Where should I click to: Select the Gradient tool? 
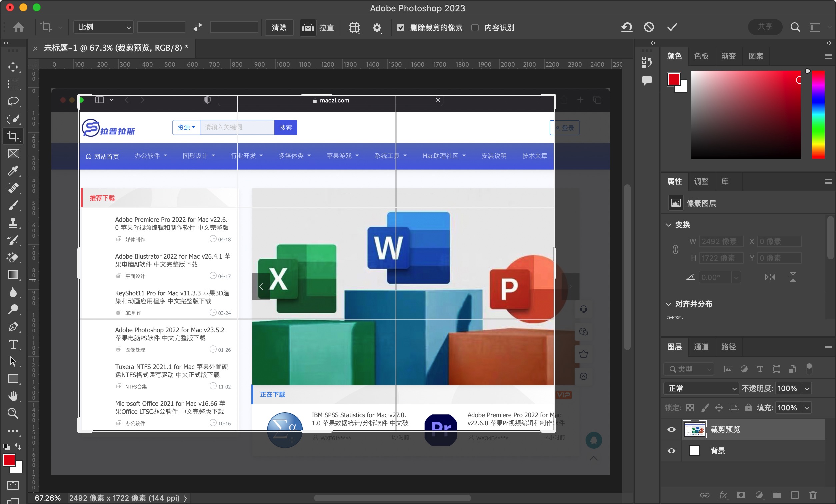point(13,275)
